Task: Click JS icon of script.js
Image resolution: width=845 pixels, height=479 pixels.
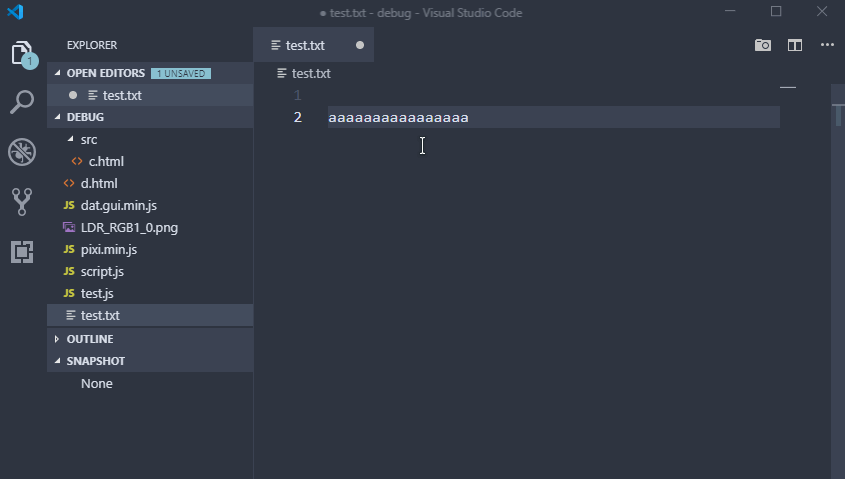Action: tap(69, 272)
